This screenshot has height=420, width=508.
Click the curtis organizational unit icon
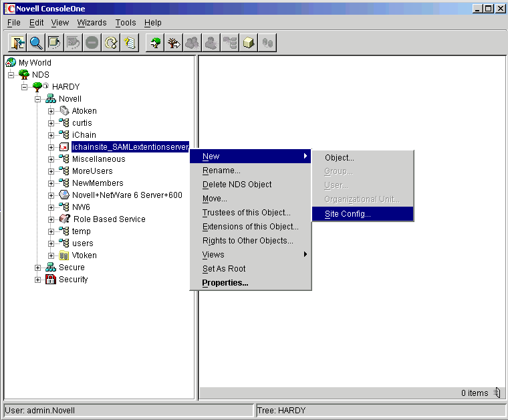[x=64, y=122]
